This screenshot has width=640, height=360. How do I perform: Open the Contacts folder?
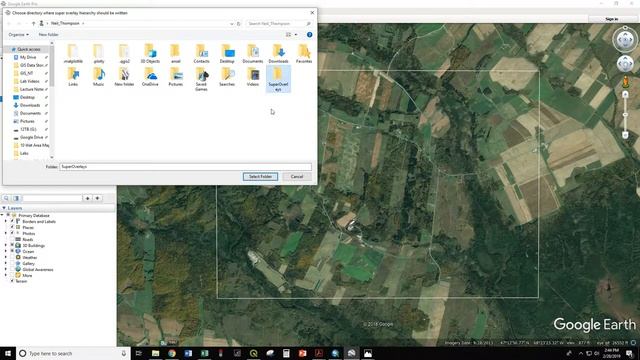click(201, 53)
